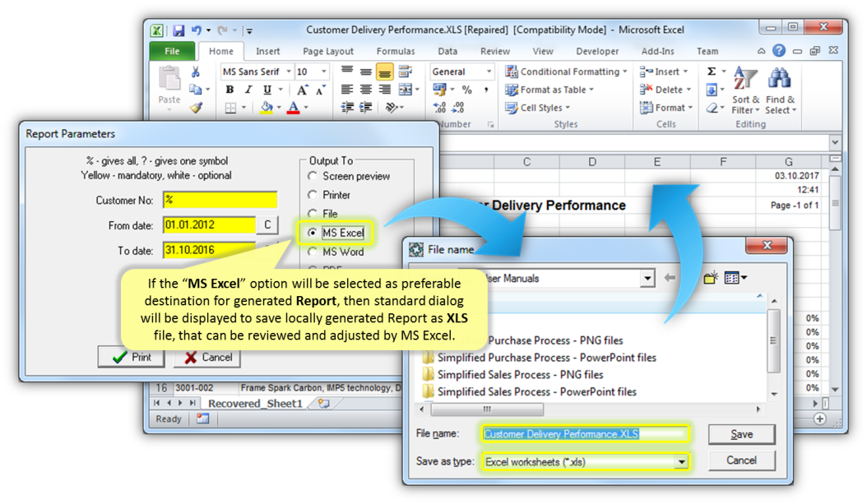Click Print in the Report Parameters dialog
This screenshot has width=867, height=504.
click(x=131, y=357)
